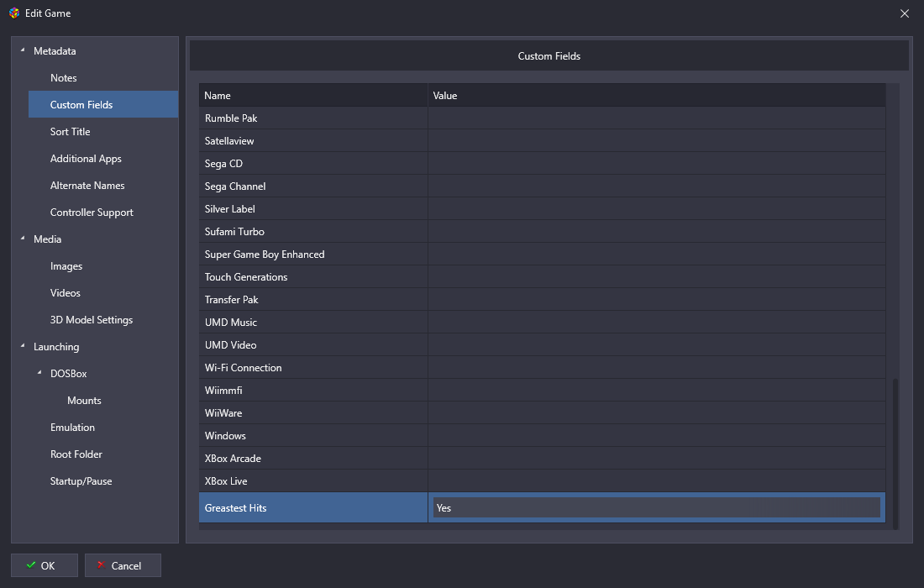Select the XBox Live row

[x=542, y=480]
